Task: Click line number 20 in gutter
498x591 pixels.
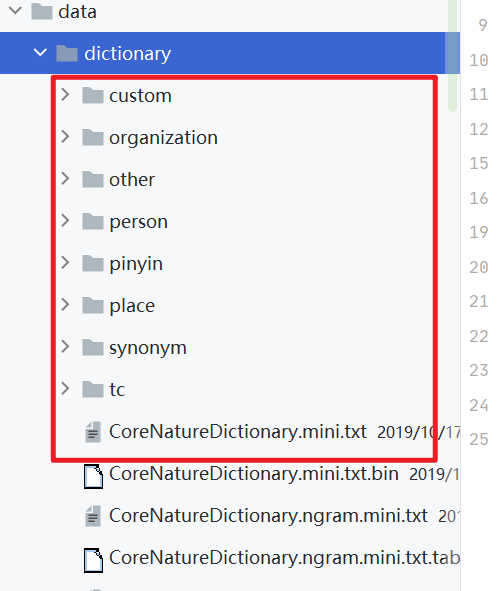Action: pos(479,267)
